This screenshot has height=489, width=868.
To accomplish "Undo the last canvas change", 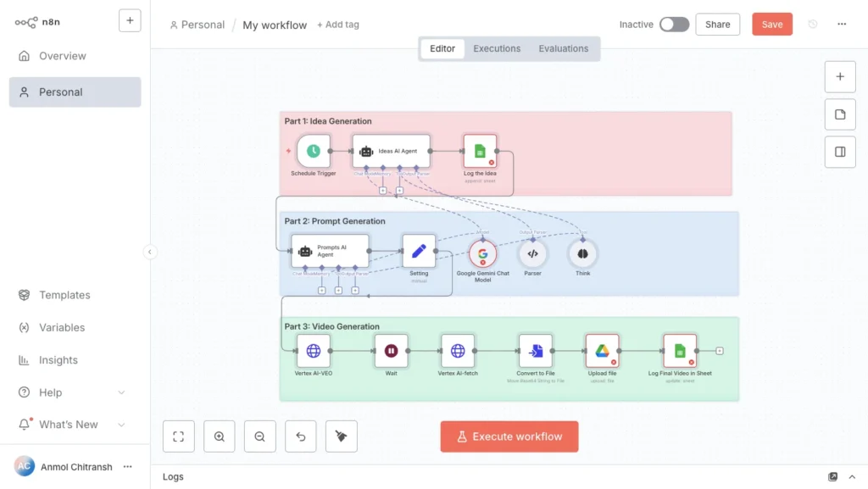I will pos(300,436).
